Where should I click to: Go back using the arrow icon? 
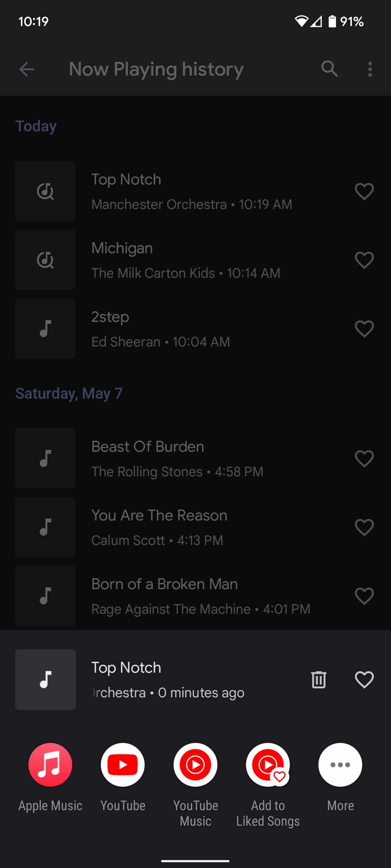click(x=26, y=69)
